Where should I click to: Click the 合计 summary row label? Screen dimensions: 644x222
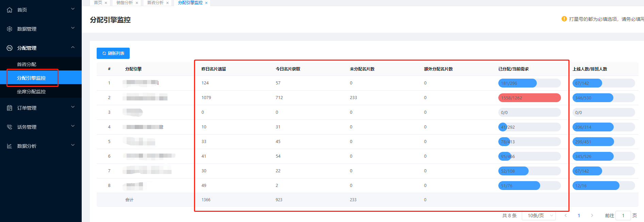tap(129, 200)
